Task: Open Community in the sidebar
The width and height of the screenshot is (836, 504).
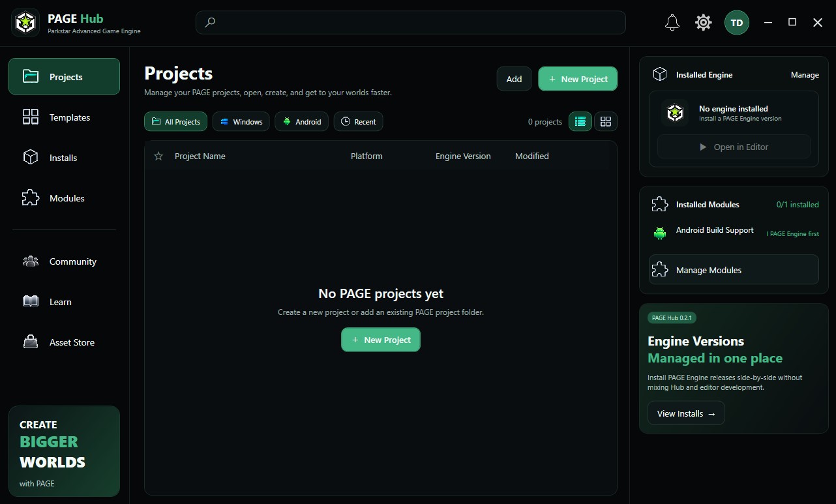Action: [x=64, y=261]
